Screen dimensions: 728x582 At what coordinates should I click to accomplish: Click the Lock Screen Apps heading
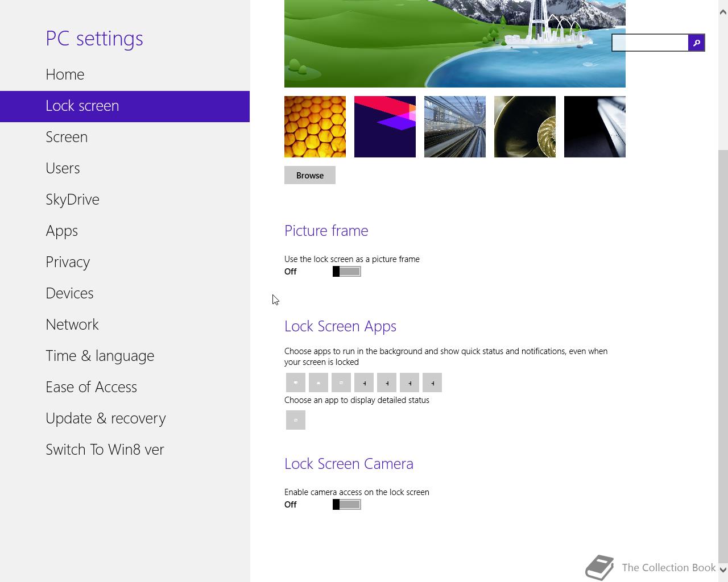pyautogui.click(x=340, y=326)
